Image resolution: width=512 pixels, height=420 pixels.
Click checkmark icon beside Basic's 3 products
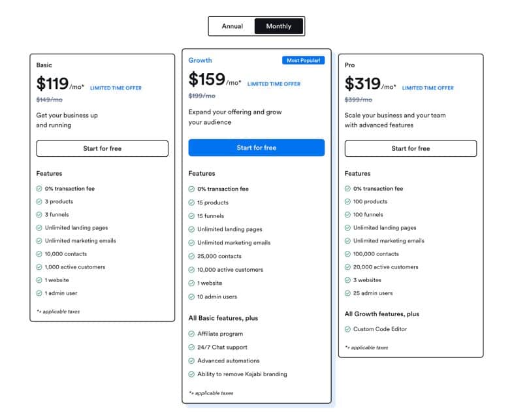point(39,202)
